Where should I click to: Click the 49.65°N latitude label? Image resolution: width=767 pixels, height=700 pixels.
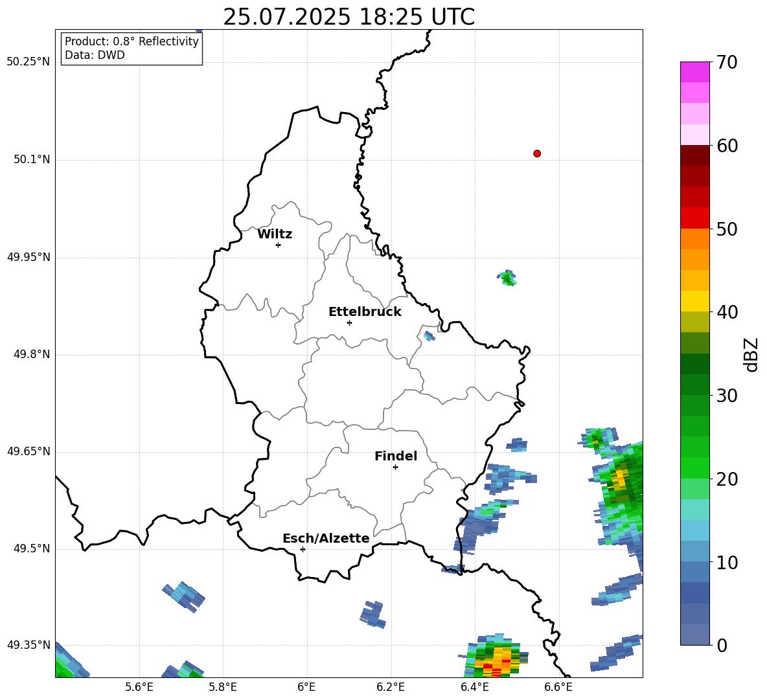(x=29, y=451)
